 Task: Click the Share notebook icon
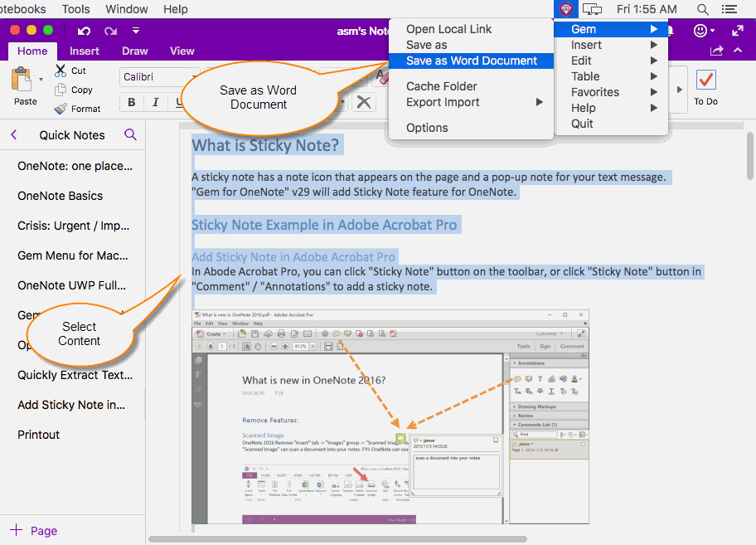click(716, 51)
